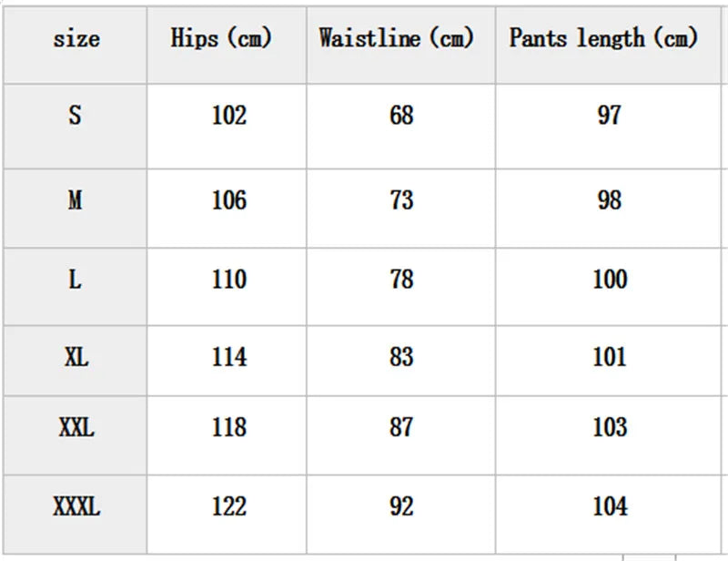
Task: Select the hips value 122 cell
Action: point(228,507)
